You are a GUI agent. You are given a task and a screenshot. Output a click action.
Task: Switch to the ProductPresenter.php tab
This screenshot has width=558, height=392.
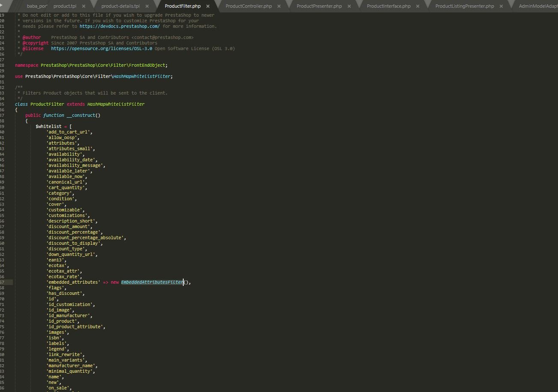[x=319, y=6]
